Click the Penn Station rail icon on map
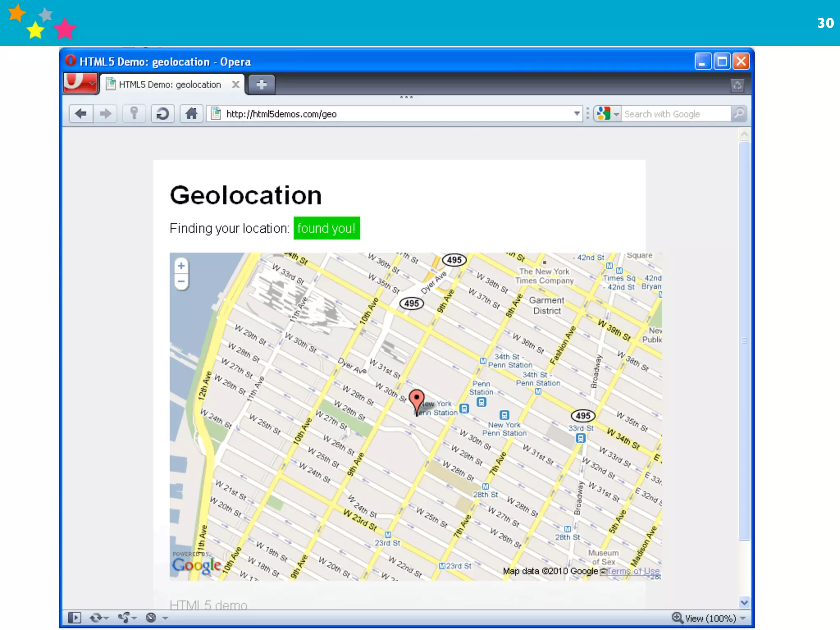Screen dimensions: 840x630 coord(482,402)
